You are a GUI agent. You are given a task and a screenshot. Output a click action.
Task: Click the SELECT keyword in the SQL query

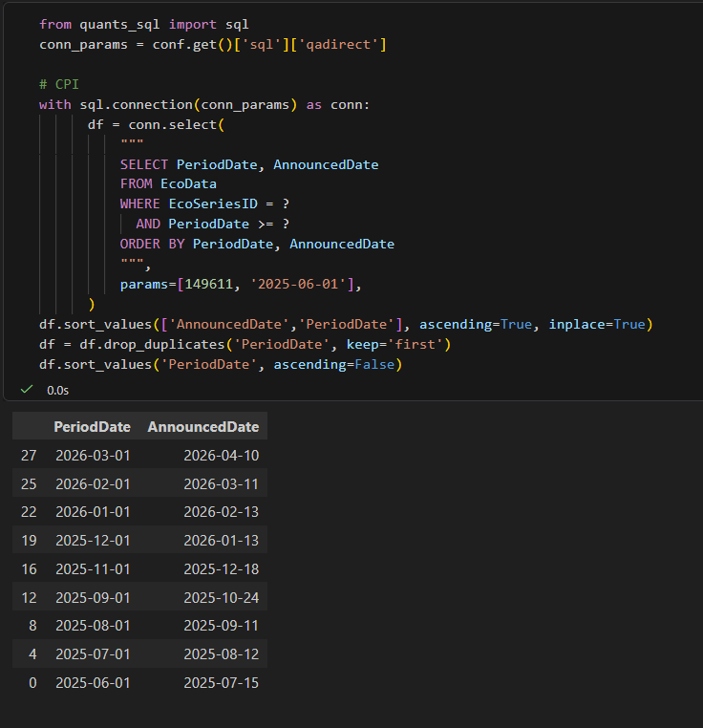(x=144, y=165)
